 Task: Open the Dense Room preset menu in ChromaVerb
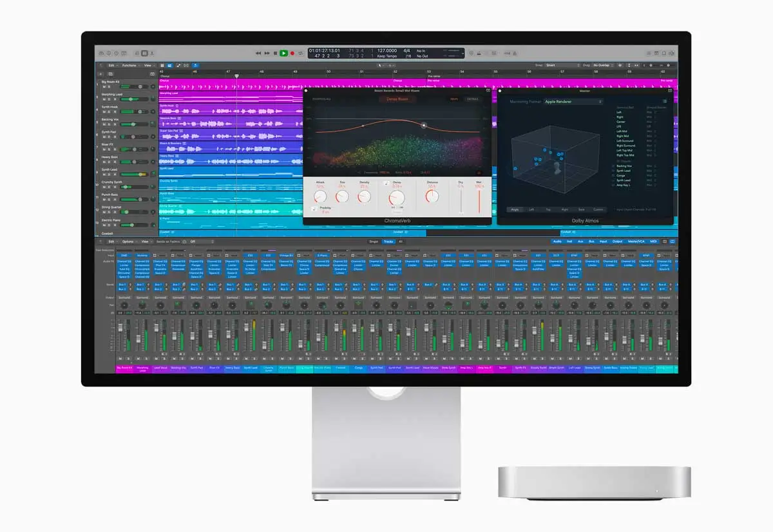[x=397, y=99]
